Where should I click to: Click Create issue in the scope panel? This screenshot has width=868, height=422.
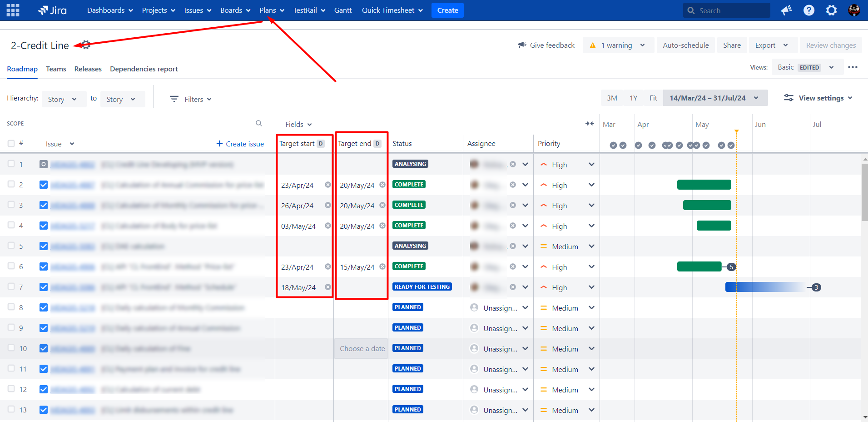[x=240, y=144]
